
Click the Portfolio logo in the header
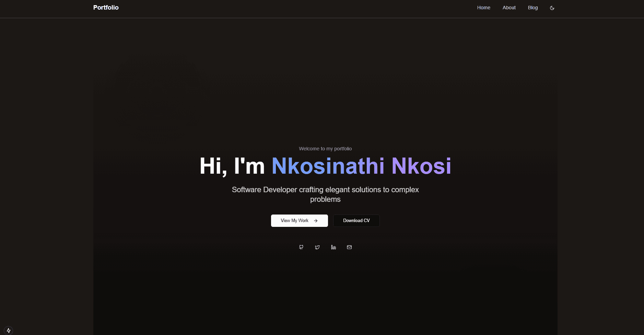[106, 8]
